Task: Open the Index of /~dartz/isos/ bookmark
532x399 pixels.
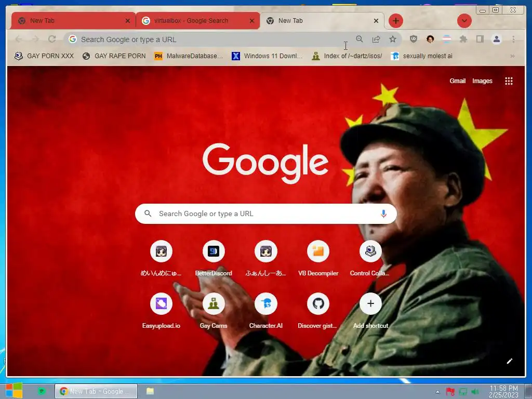Action: [347, 56]
